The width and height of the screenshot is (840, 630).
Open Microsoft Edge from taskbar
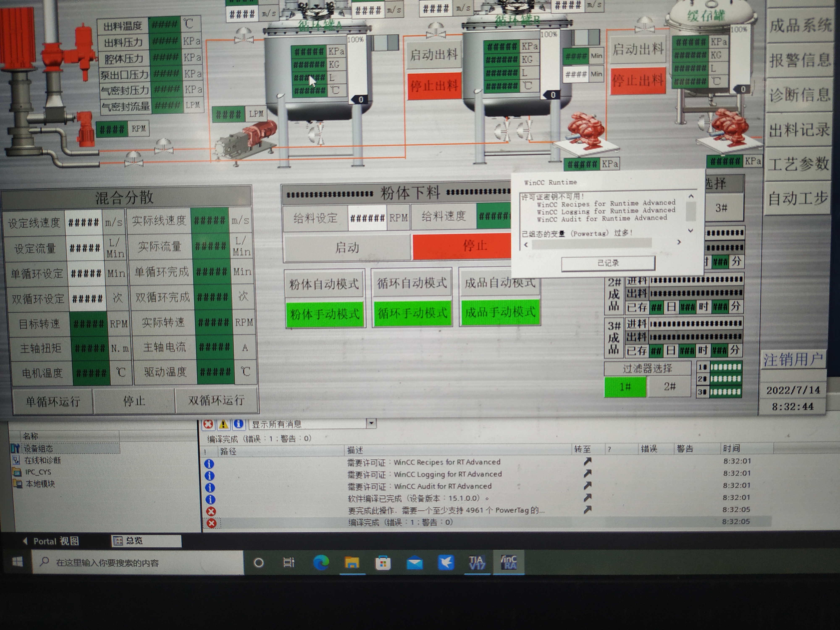point(321,562)
